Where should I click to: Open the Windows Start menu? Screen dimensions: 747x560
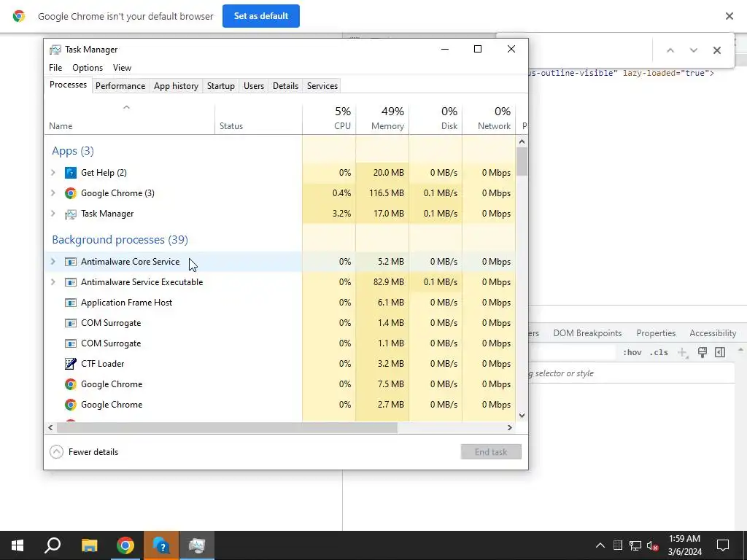tap(18, 545)
